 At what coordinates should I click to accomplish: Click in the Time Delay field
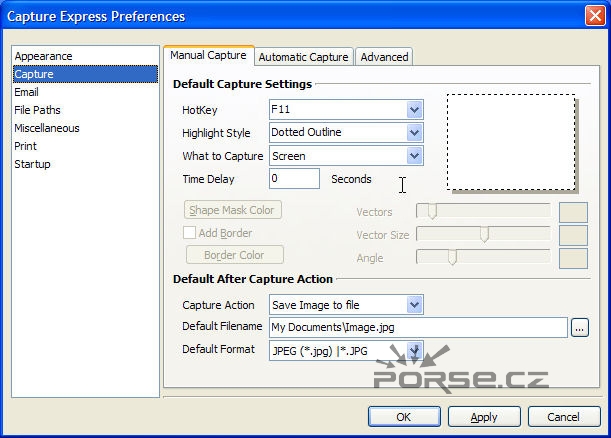pyautogui.click(x=294, y=179)
